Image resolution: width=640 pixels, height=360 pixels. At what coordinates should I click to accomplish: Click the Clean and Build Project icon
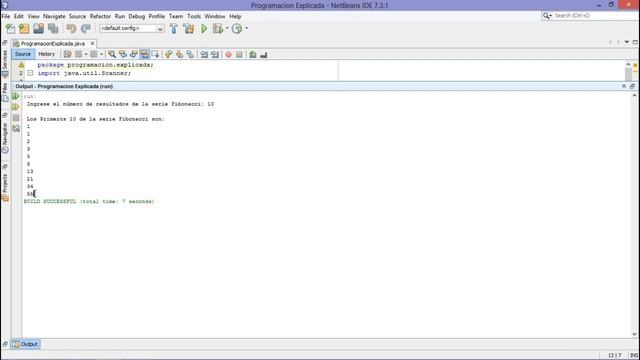pyautogui.click(x=189, y=29)
